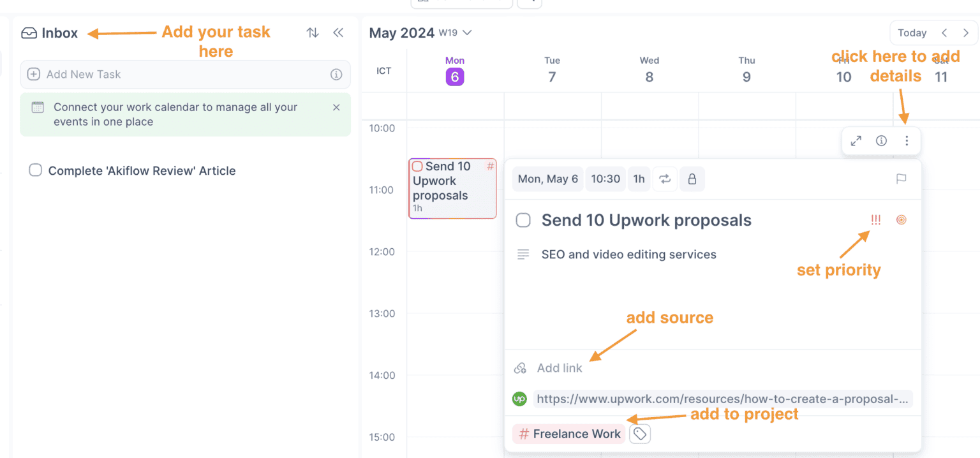Image resolution: width=980 pixels, height=458 pixels.
Task: Go to the next week arrow
Action: tap(965, 33)
